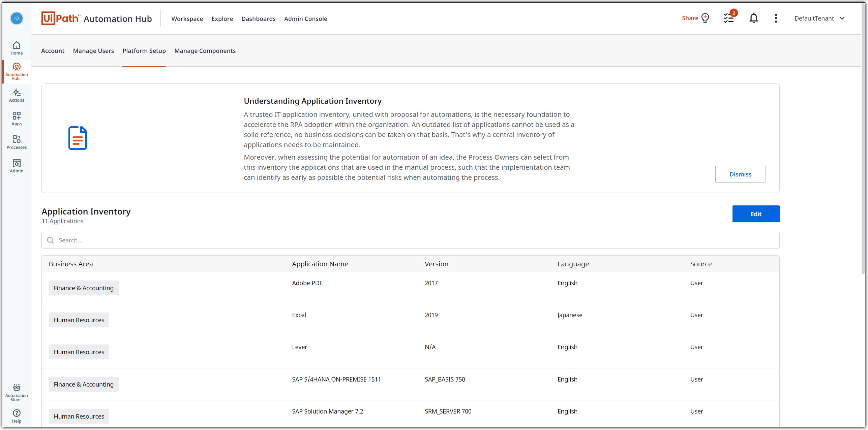Click the SRM_SERVER 700 version cell
This screenshot has width=868, height=430.
coord(448,411)
